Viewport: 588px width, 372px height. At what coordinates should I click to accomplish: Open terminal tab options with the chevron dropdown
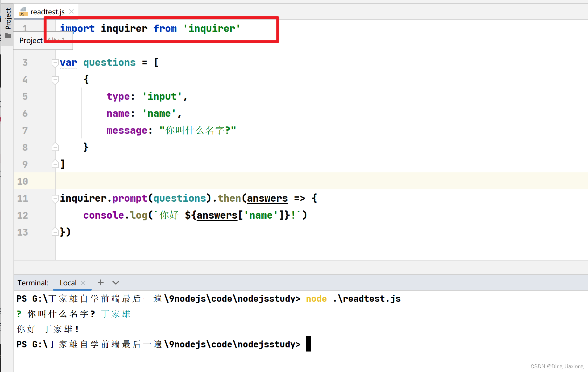116,283
